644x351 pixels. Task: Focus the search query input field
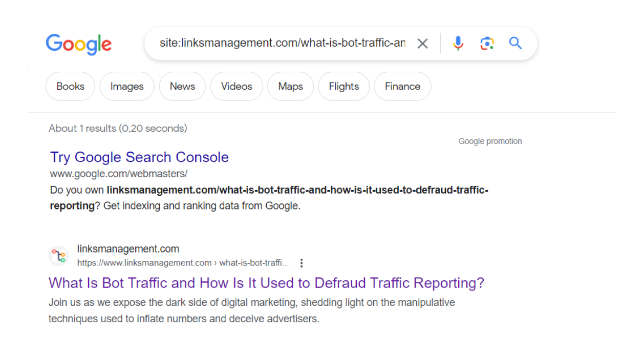[282, 44]
